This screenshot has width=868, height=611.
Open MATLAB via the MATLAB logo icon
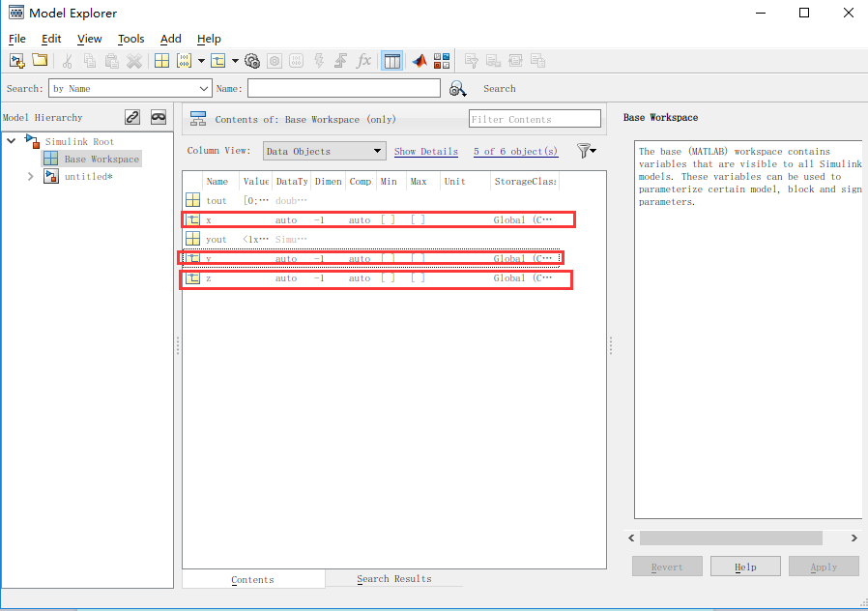click(x=420, y=61)
